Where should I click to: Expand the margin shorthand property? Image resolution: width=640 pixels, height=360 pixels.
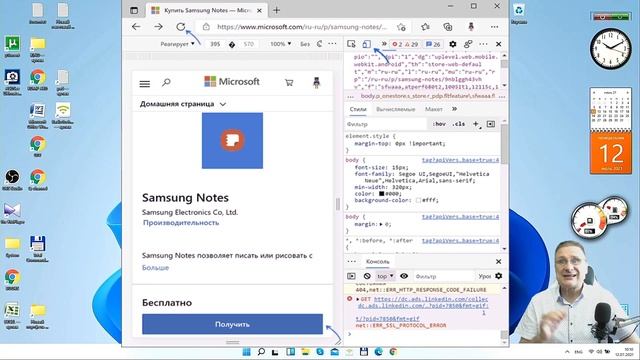click(x=381, y=224)
